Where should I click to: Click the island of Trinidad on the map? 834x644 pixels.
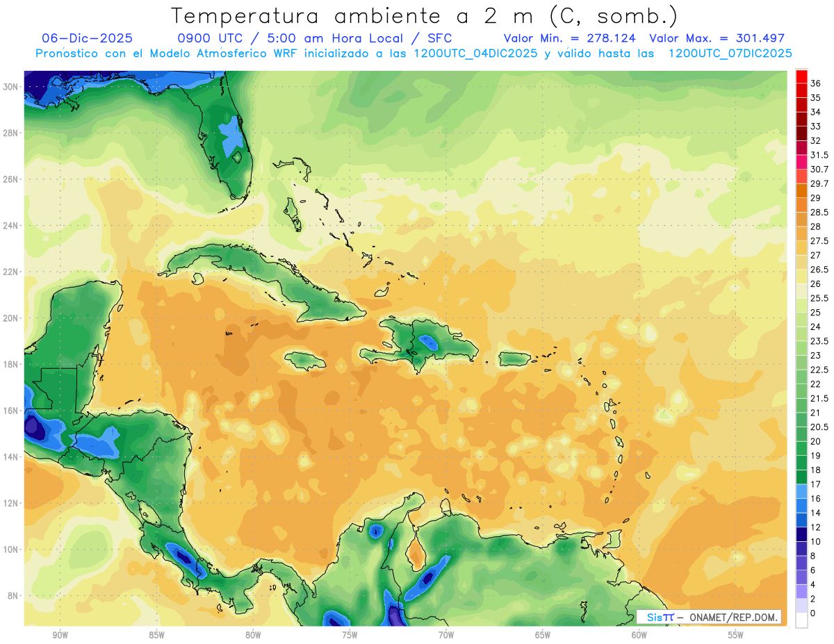(614, 539)
